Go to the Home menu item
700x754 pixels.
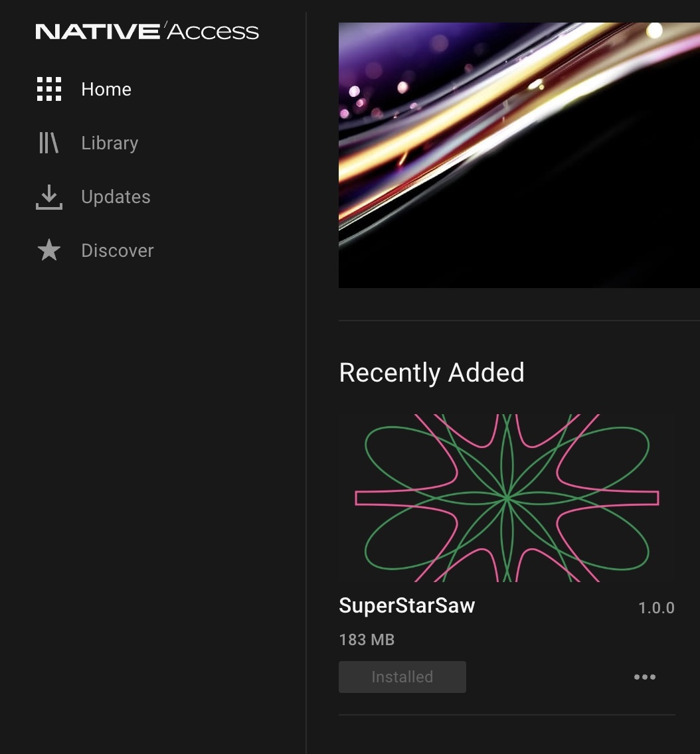(106, 90)
